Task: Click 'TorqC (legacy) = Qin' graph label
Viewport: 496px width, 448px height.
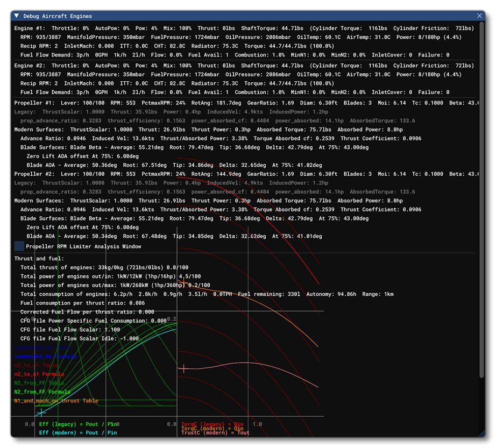Action: [212, 424]
